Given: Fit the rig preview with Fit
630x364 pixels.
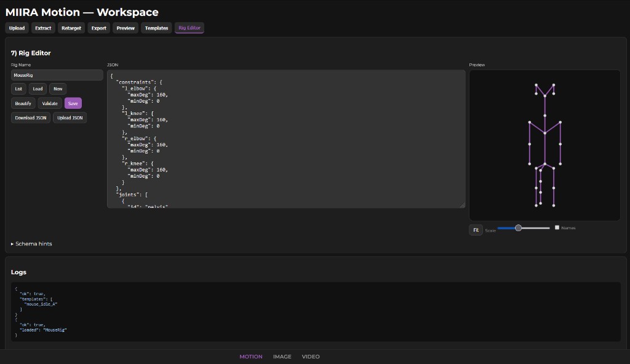Looking at the screenshot, I should [476, 230].
